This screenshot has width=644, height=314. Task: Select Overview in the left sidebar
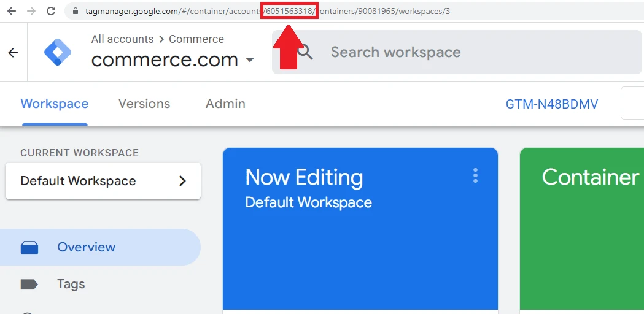[86, 247]
